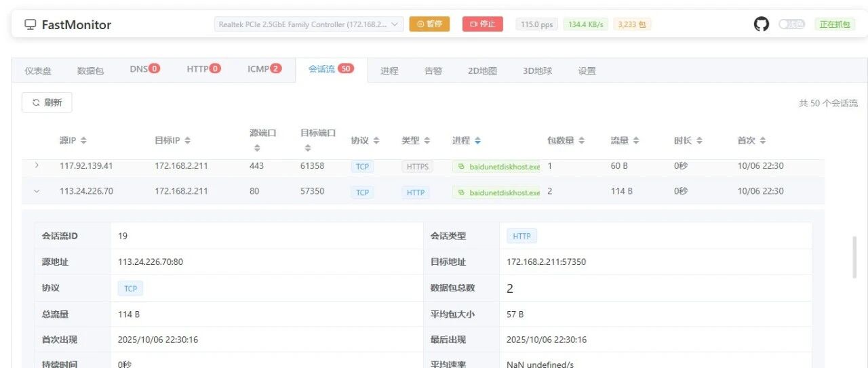This screenshot has height=368, width=868.
Task: Click the 刷新 refresh button
Action: (x=47, y=103)
